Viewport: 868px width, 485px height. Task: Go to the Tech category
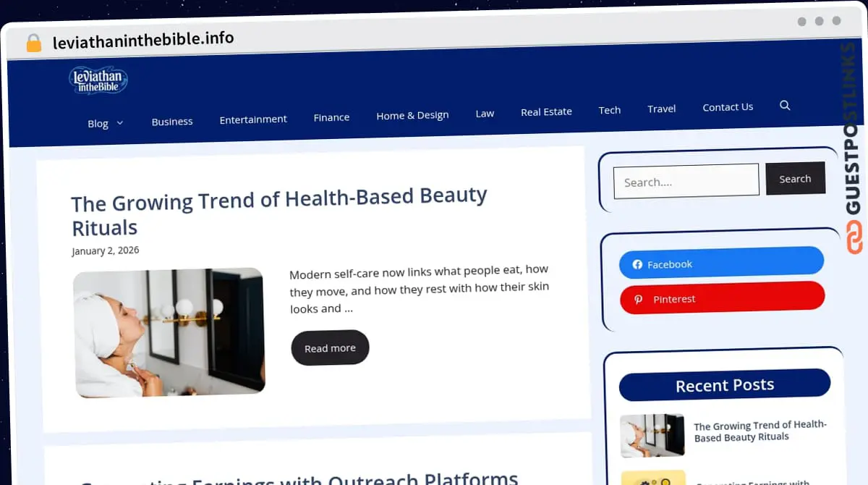coord(610,110)
